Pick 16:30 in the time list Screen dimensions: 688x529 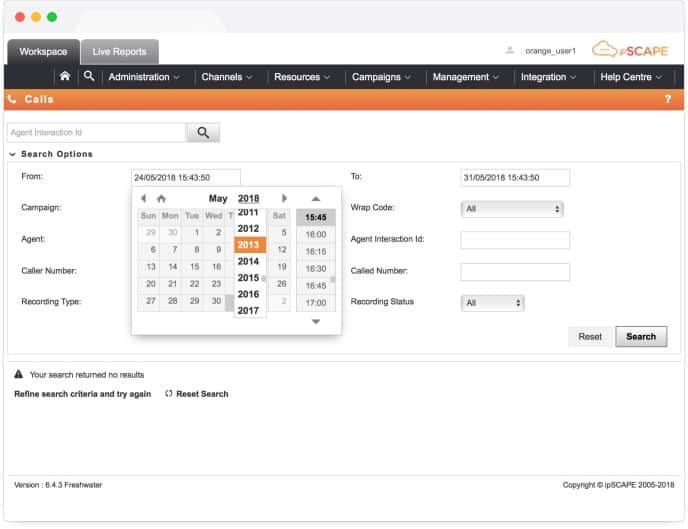(316, 268)
